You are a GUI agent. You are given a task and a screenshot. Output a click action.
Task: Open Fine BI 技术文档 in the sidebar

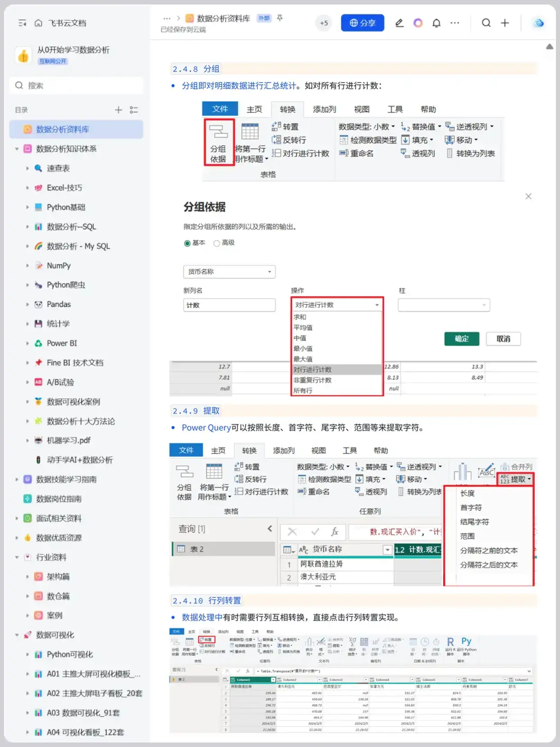point(76,363)
